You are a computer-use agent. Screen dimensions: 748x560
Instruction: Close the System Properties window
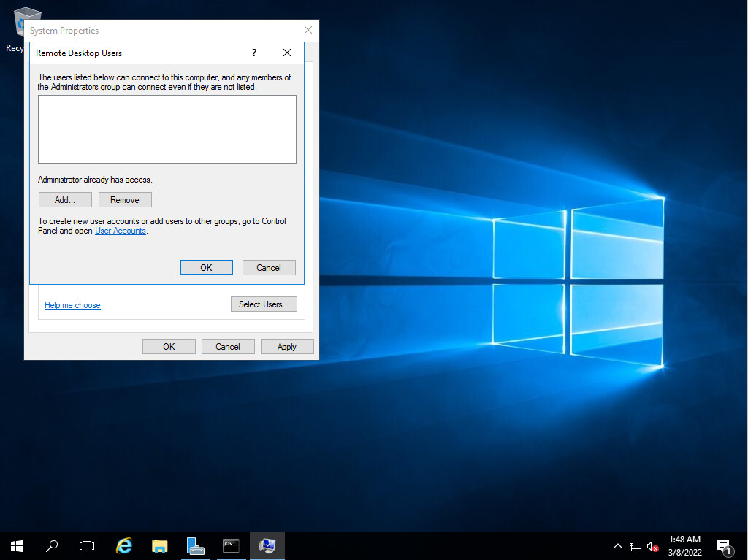pos(308,30)
